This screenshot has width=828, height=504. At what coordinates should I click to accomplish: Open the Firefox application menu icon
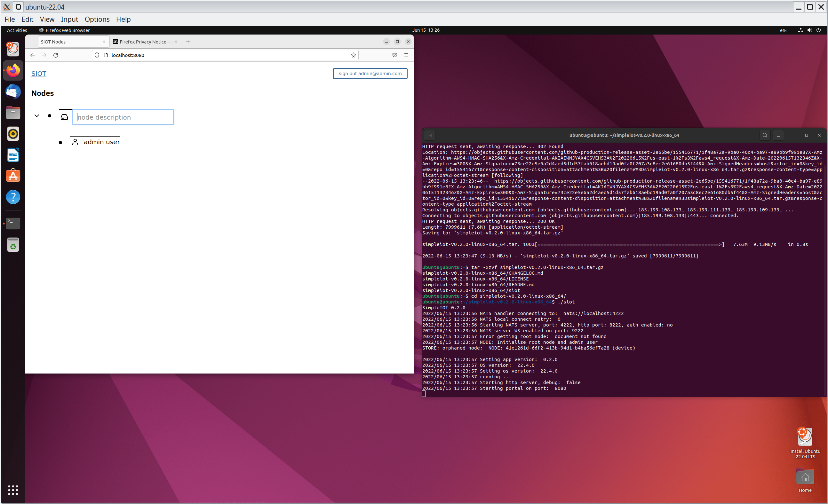pyautogui.click(x=406, y=55)
